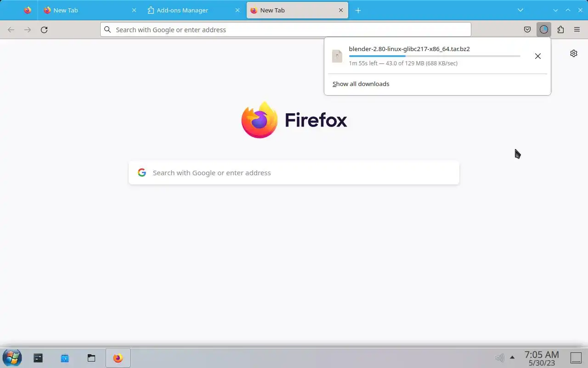Open the Pocket save button
The image size is (588, 368).
pyautogui.click(x=527, y=29)
